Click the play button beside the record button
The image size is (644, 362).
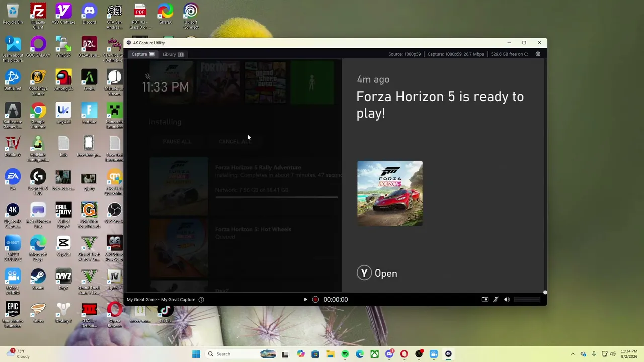coord(305,300)
